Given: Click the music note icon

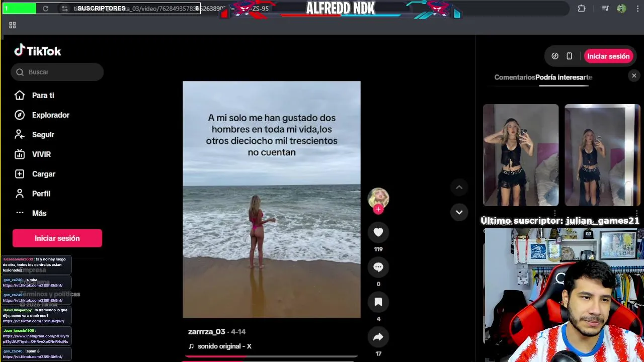Looking at the screenshot, I should pos(191,346).
